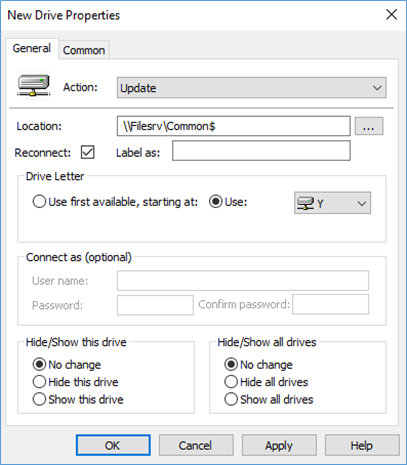The width and height of the screenshot is (407, 465).
Task: Click the Apply button
Action: [x=279, y=445]
